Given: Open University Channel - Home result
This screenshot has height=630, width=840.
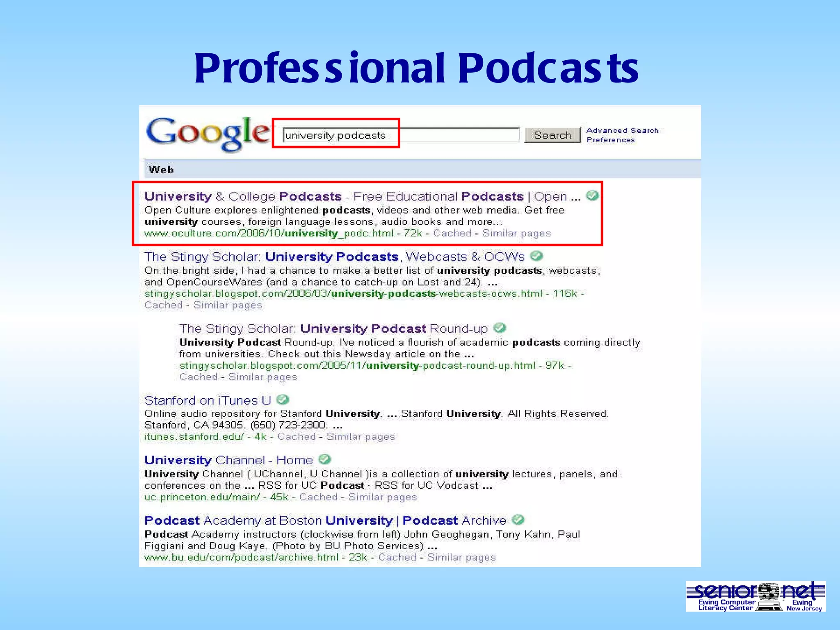Looking at the screenshot, I should pyautogui.click(x=228, y=460).
